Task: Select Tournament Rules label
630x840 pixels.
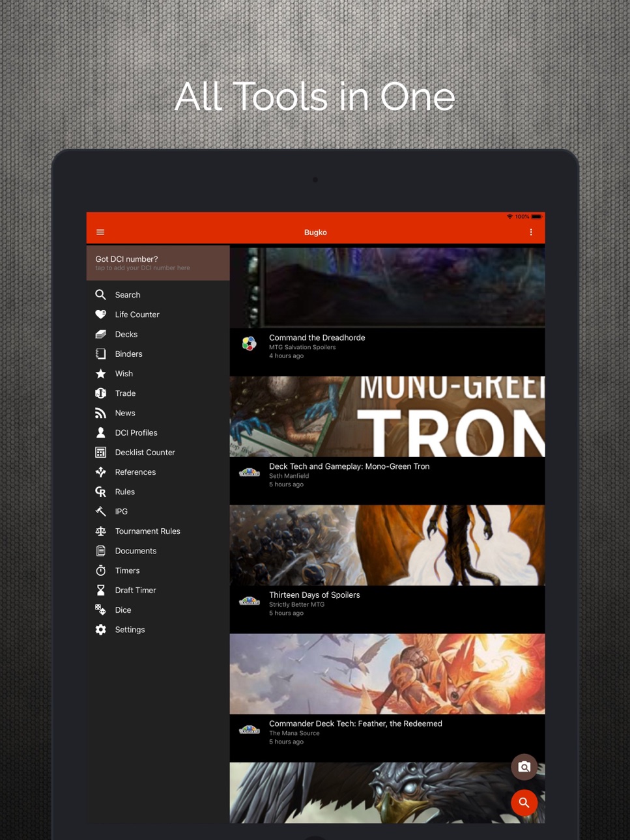Action: coord(147,531)
